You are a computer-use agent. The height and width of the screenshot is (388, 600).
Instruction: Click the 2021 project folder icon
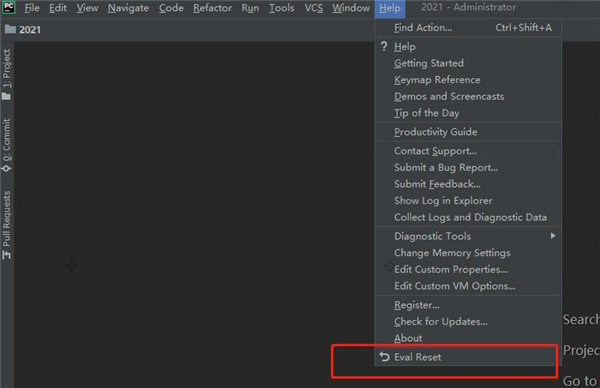[x=10, y=29]
